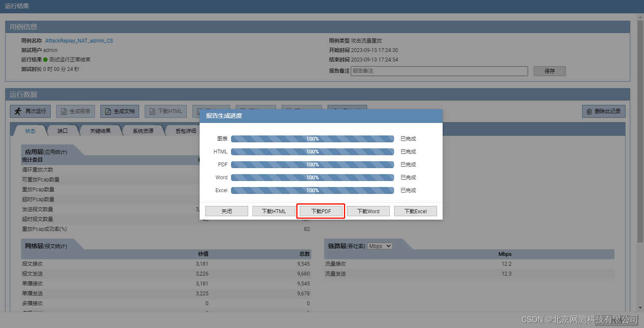This screenshot has width=644, height=328.
Task: Click the 应用层 section header
Action: point(46,152)
